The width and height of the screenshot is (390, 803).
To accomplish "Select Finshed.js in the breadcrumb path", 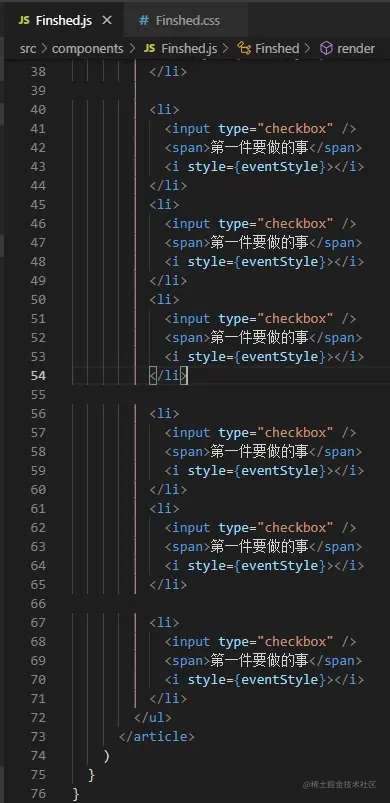I will pos(189,49).
